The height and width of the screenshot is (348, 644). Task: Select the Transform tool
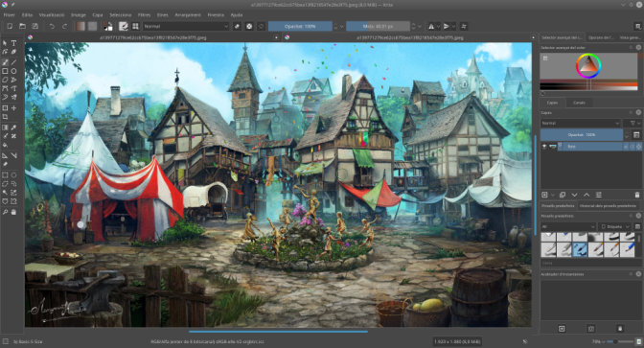click(x=5, y=108)
